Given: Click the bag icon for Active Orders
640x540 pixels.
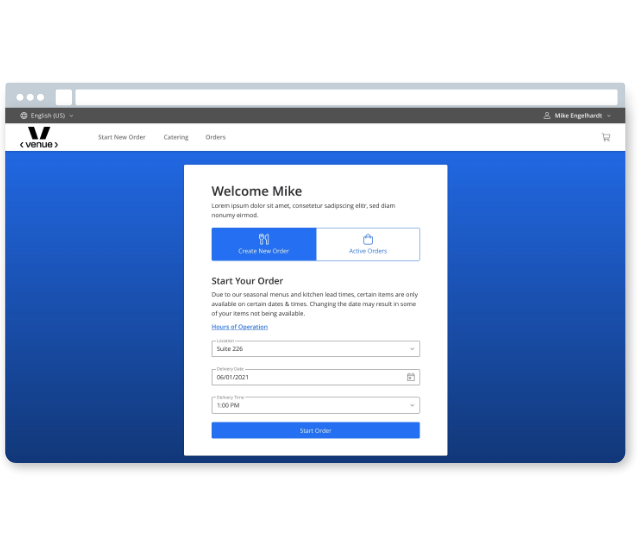Looking at the screenshot, I should [368, 239].
